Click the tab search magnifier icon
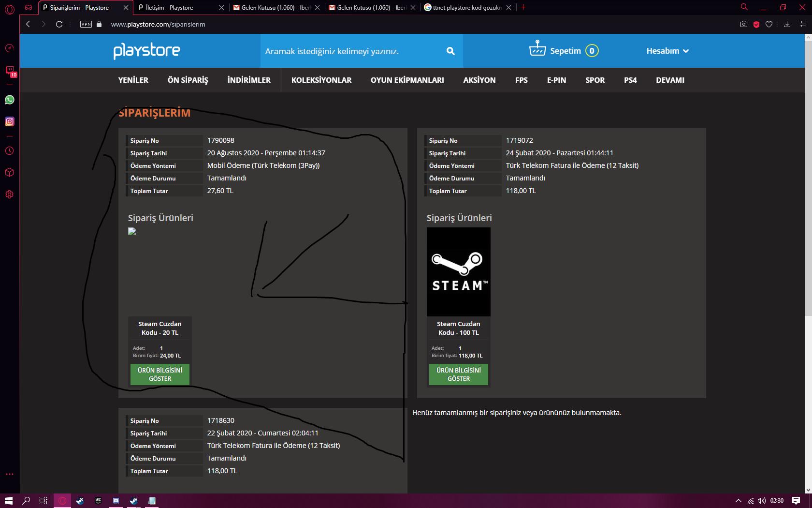Screen dimensions: 812x508 pyautogui.click(x=744, y=7)
